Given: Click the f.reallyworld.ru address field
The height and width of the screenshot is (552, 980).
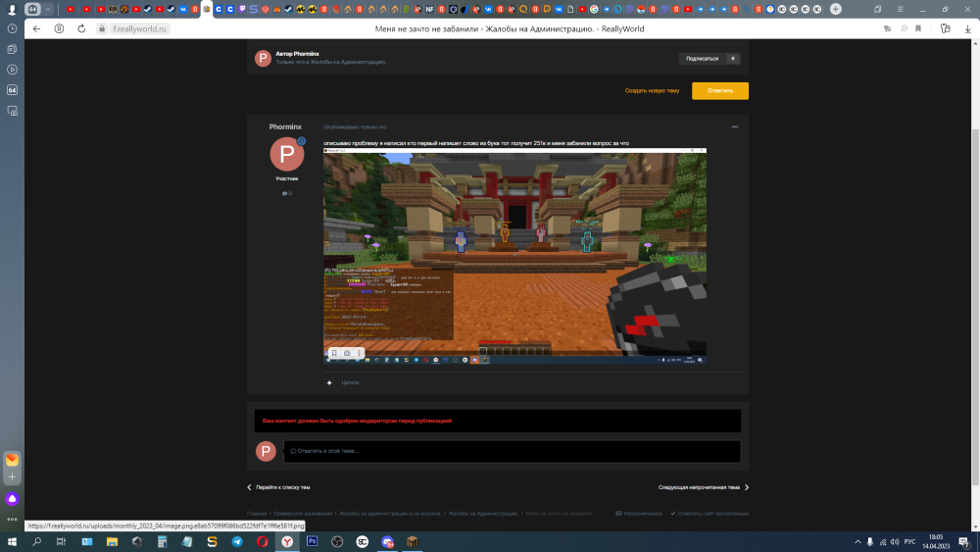Looking at the screenshot, I should point(139,28).
